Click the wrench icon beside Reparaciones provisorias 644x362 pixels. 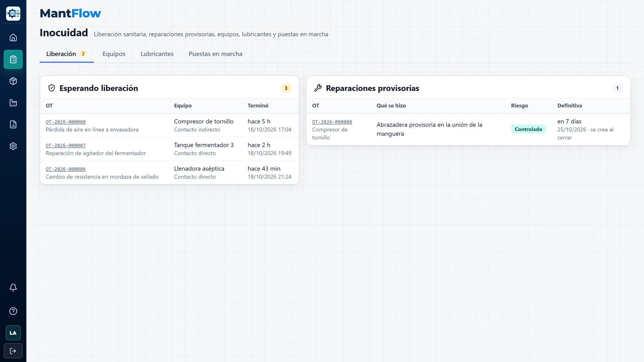(318, 88)
